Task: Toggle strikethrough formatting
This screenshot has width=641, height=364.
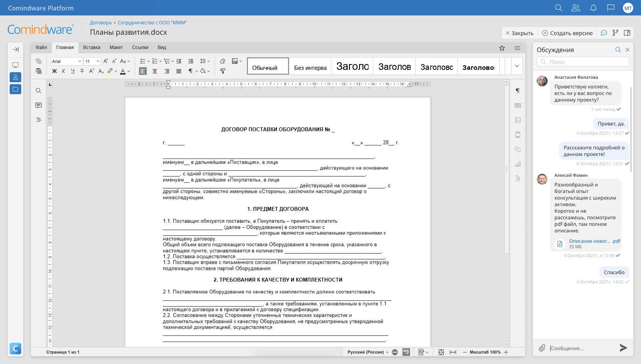Action: click(82, 71)
